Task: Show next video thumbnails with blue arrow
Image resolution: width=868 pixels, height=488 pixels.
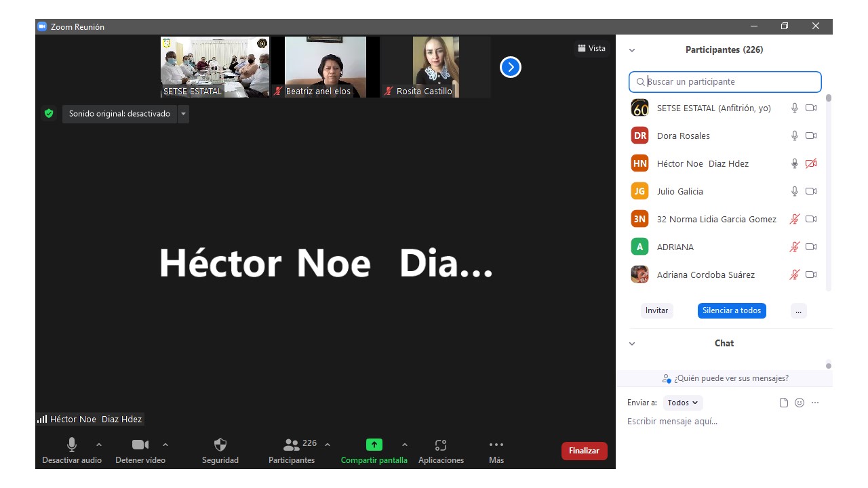Action: tap(511, 67)
